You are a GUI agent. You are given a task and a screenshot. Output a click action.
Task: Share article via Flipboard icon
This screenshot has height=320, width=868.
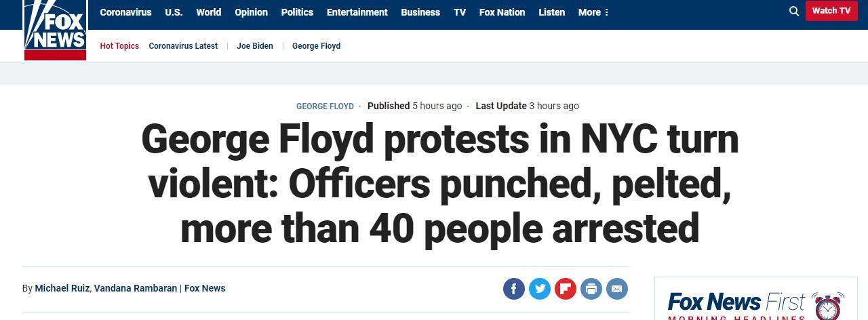point(565,289)
